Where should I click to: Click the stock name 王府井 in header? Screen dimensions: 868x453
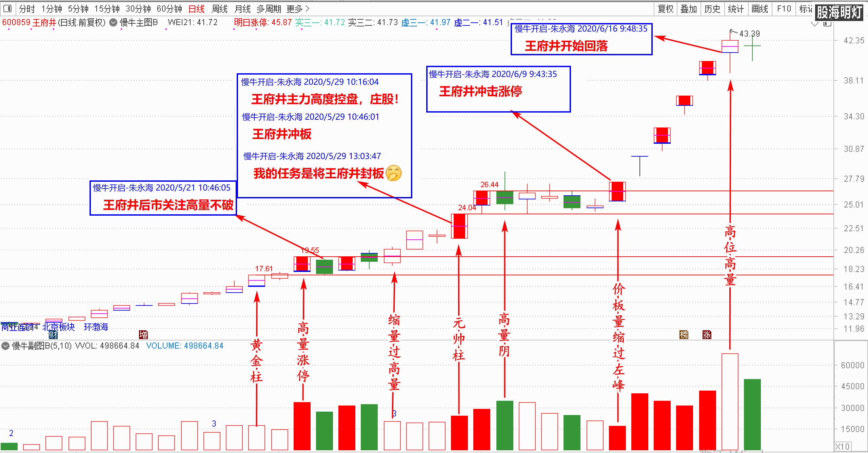44,22
